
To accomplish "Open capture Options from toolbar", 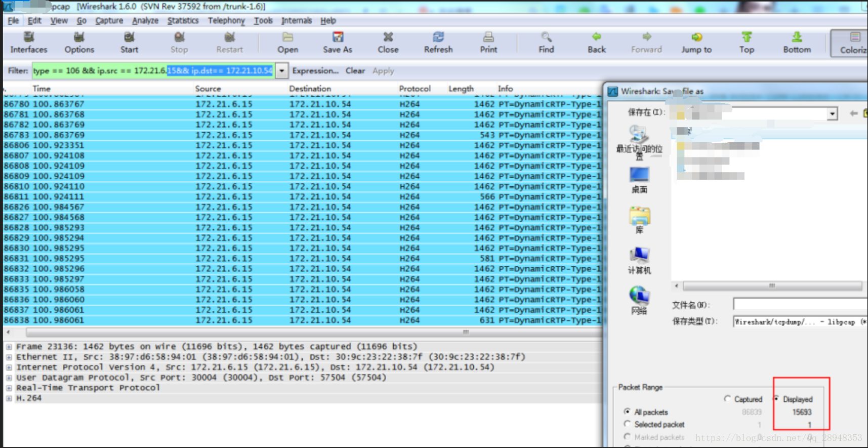I will click(x=79, y=43).
